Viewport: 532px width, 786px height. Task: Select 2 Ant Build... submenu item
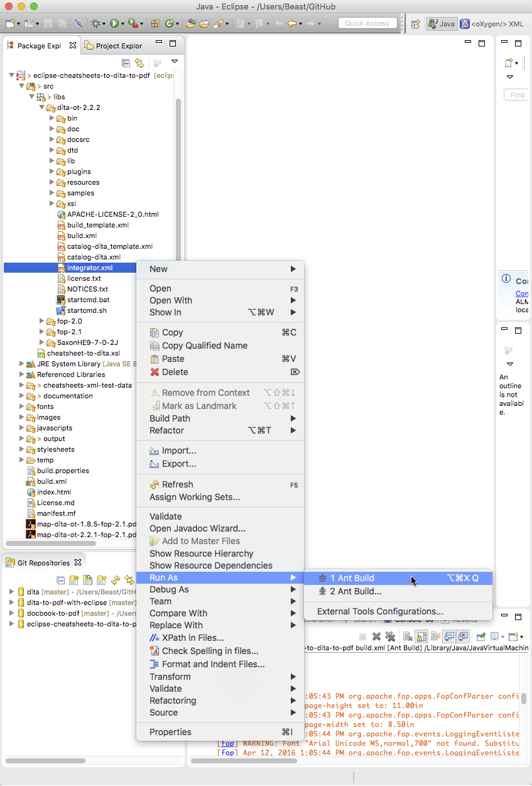[398, 591]
